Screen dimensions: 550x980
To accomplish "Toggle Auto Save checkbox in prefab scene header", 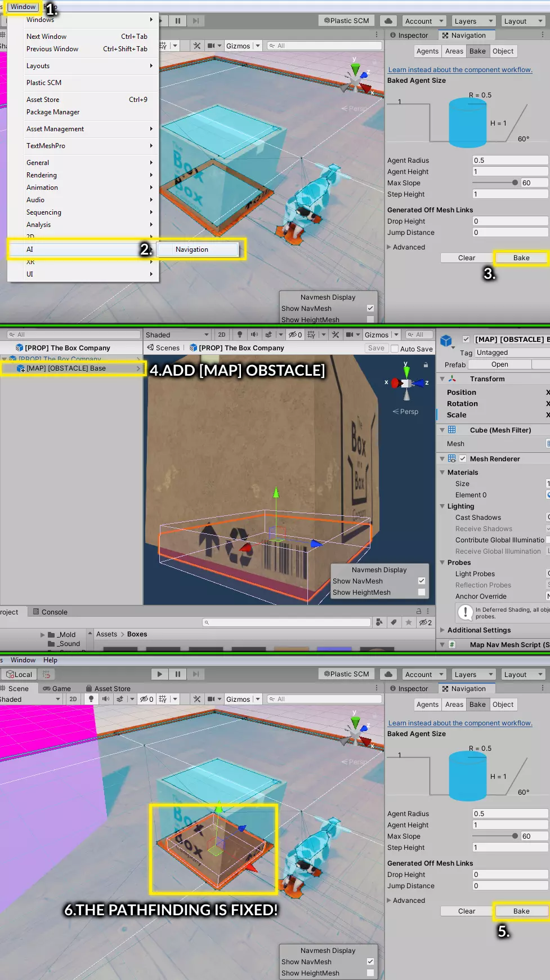I will pyautogui.click(x=395, y=349).
